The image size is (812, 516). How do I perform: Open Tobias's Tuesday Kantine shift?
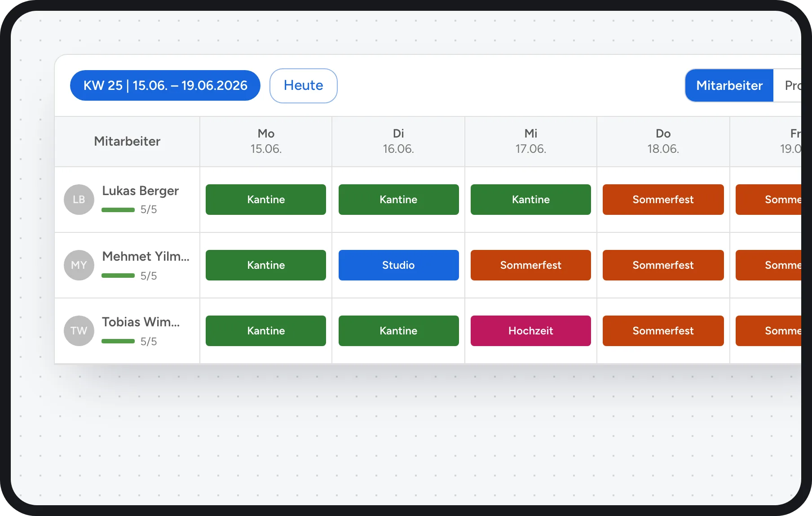pos(398,331)
